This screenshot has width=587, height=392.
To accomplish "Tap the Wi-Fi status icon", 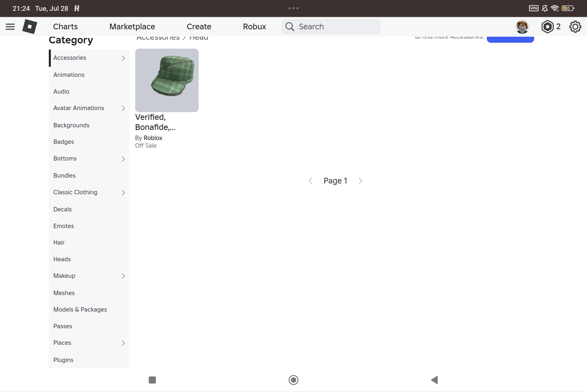I will pyautogui.click(x=554, y=8).
